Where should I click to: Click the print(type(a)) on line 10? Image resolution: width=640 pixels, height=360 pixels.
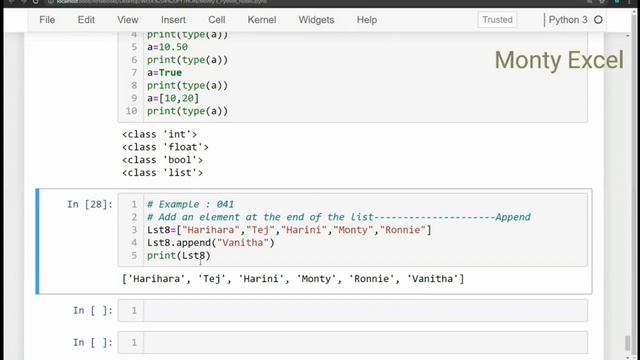(x=187, y=111)
